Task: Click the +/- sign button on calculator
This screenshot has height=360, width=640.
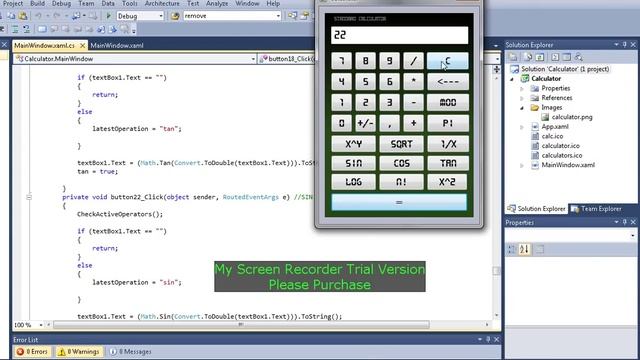Action: tap(365, 123)
